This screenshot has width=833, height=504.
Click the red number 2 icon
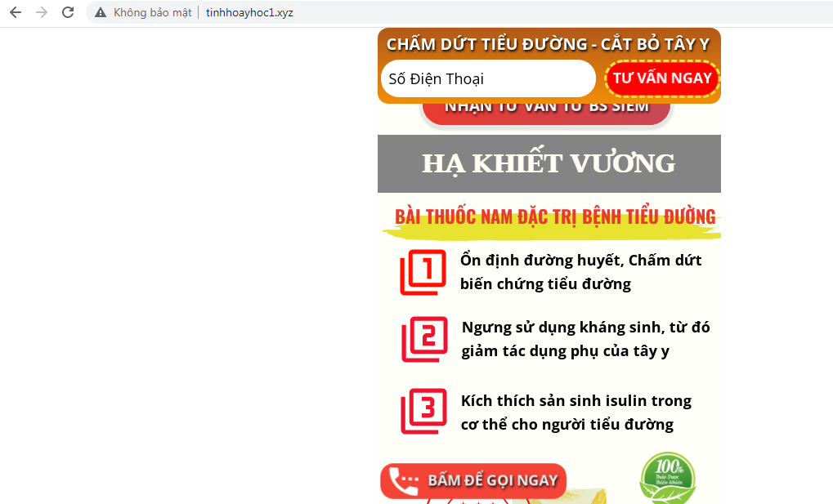click(424, 338)
